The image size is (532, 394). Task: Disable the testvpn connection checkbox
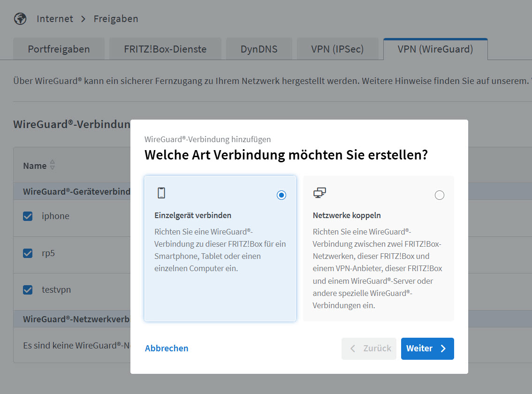pos(28,290)
